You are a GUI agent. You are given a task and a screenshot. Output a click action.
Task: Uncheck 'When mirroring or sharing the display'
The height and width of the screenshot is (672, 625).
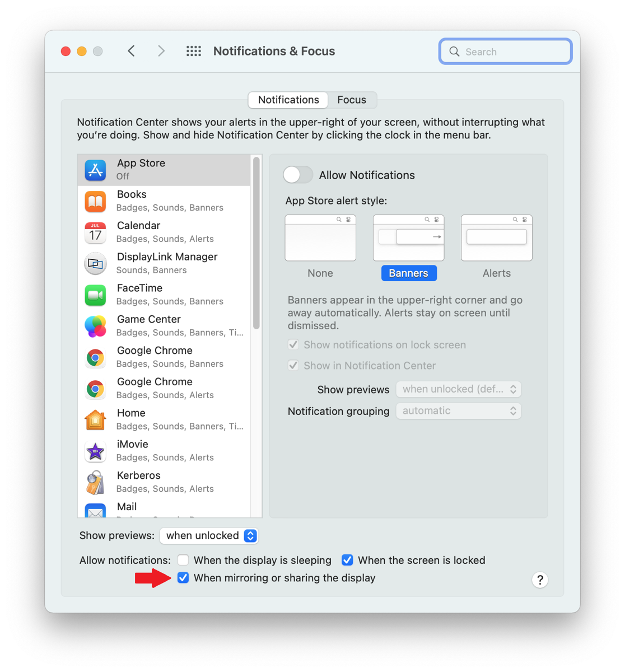183,577
